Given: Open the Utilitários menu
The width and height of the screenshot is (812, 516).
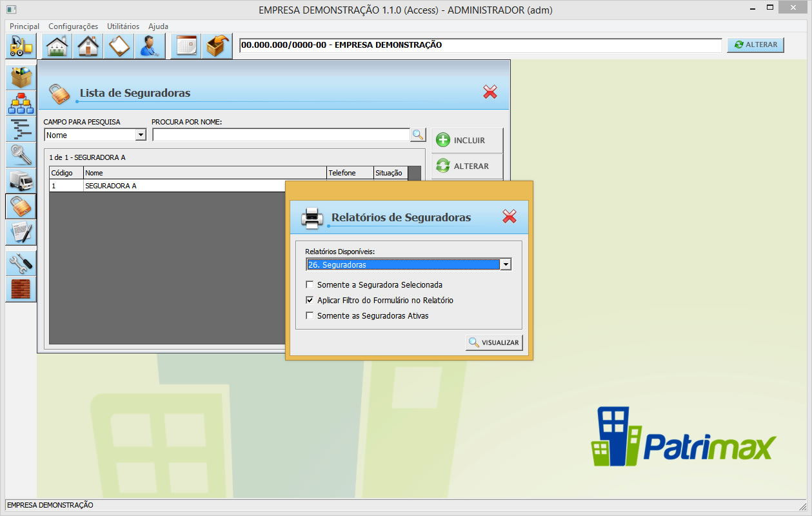Looking at the screenshot, I should pos(123,26).
